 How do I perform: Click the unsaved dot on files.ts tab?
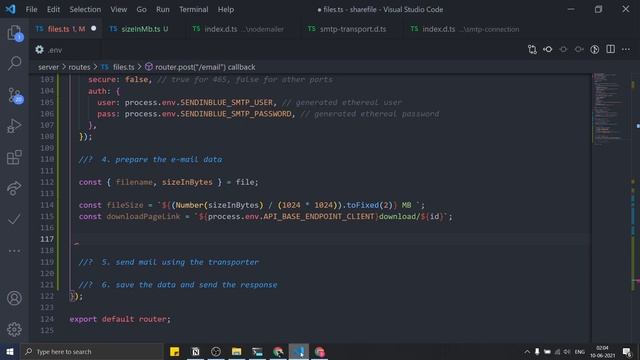93,29
